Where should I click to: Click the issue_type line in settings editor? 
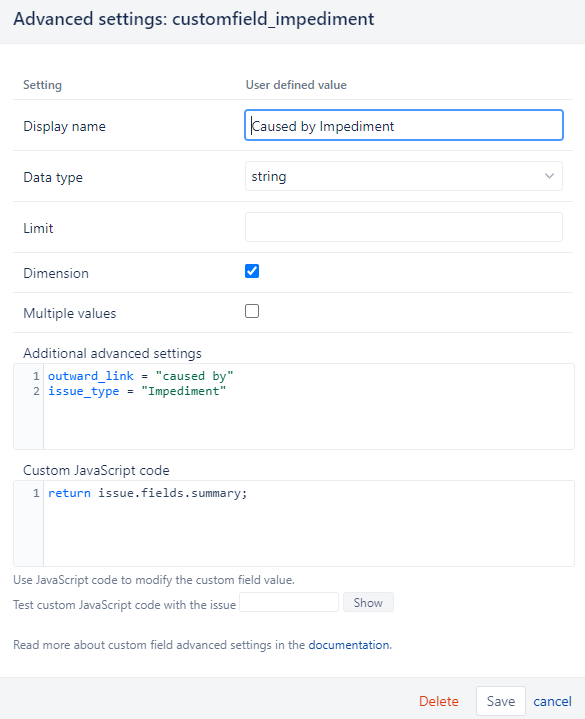[137, 391]
